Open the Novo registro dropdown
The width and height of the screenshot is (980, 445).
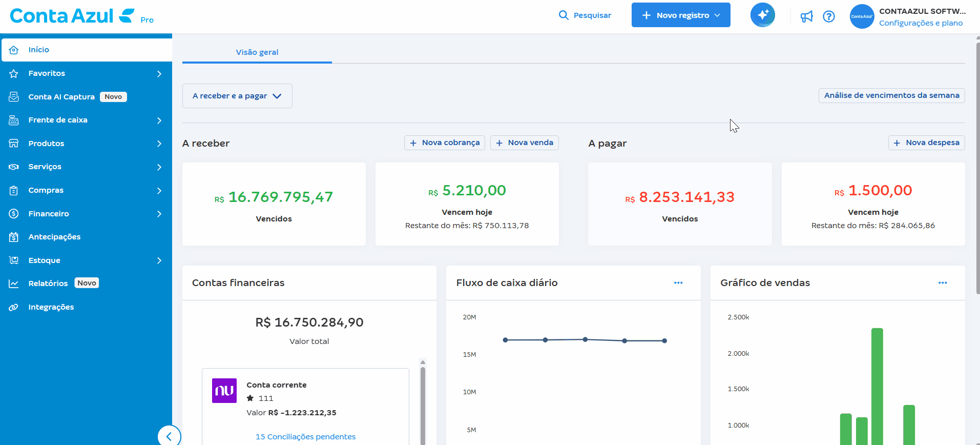coord(680,15)
